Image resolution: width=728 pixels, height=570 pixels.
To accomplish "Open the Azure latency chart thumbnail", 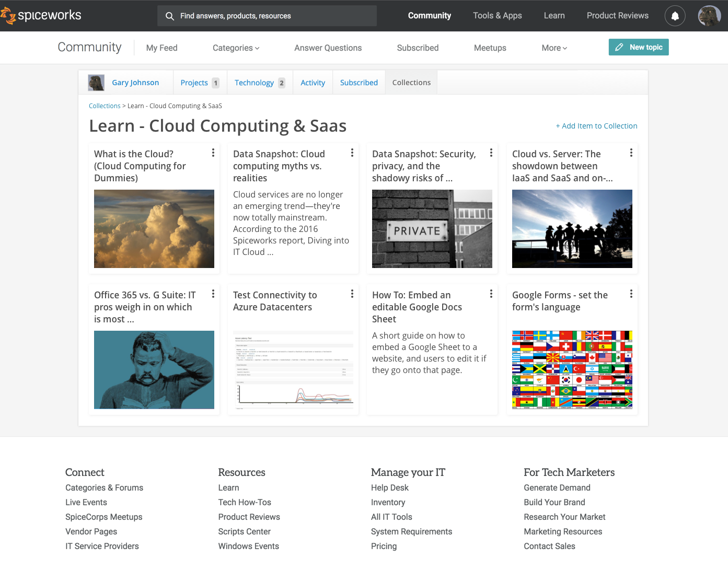I will pyautogui.click(x=293, y=370).
